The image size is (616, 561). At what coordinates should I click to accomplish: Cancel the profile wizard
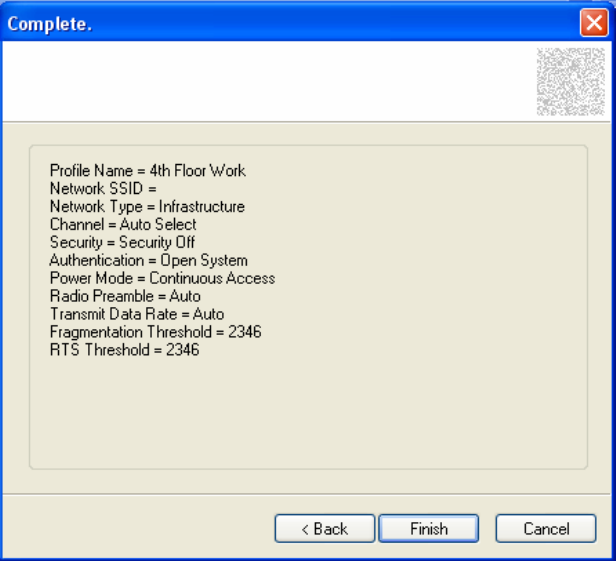(x=546, y=528)
